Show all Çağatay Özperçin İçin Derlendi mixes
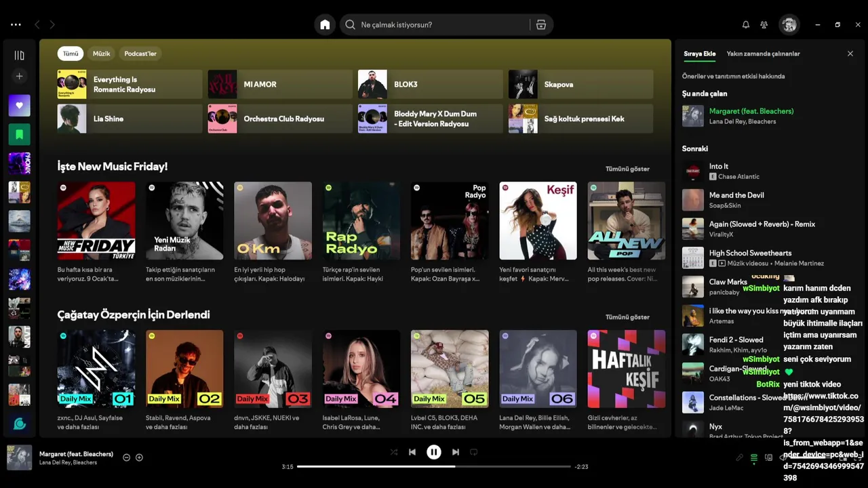 point(627,317)
